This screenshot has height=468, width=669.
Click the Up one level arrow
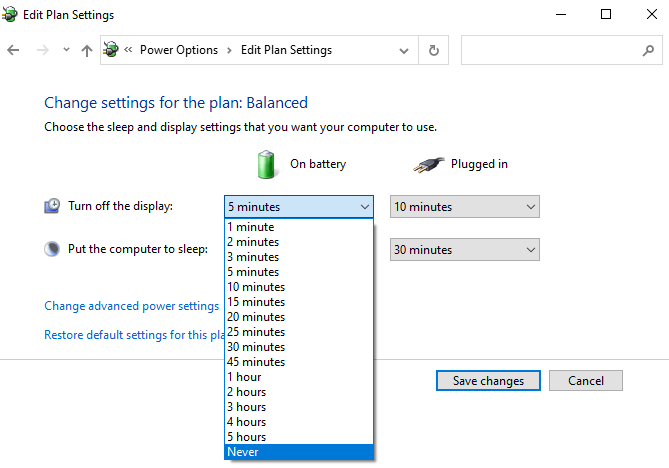click(87, 50)
